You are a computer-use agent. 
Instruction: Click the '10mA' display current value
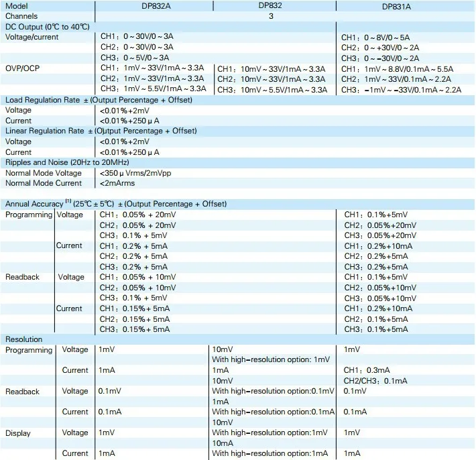click(x=223, y=443)
